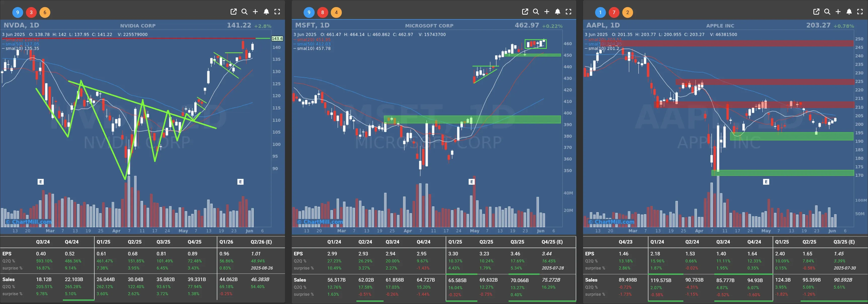This screenshot has width=868, height=304.
Task: Click NVDA Q3/24 EPS Q2Q 593.10%
Action: coord(44,261)
